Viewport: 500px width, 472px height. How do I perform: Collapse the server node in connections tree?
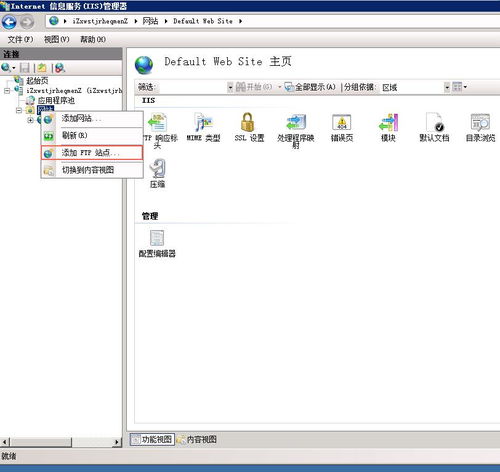click(7, 90)
